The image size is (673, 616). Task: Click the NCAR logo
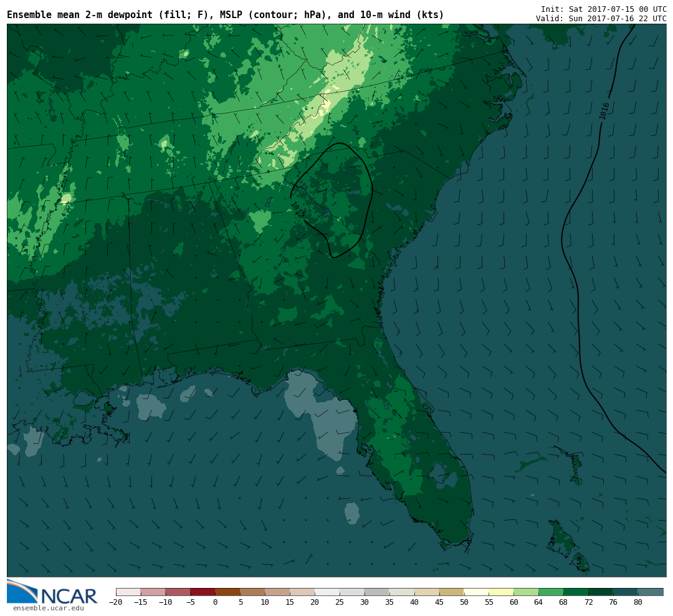[x=52, y=592]
